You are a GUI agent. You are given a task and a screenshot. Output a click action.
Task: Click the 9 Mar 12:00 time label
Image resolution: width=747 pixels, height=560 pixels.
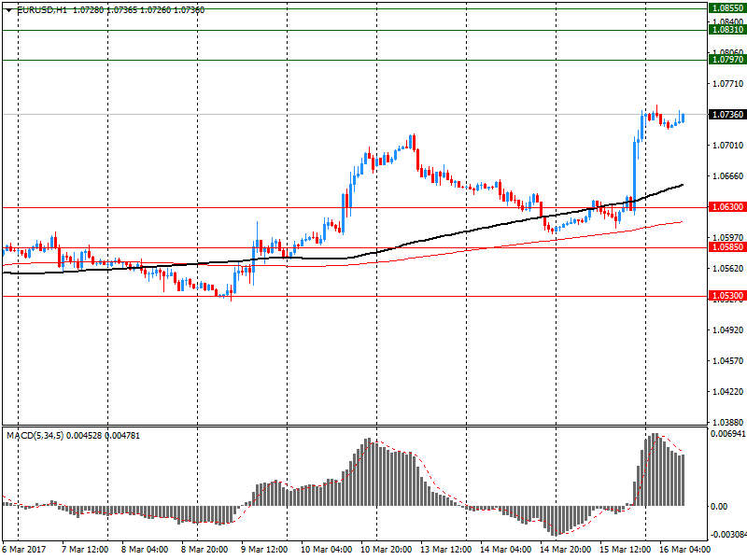pos(264,550)
